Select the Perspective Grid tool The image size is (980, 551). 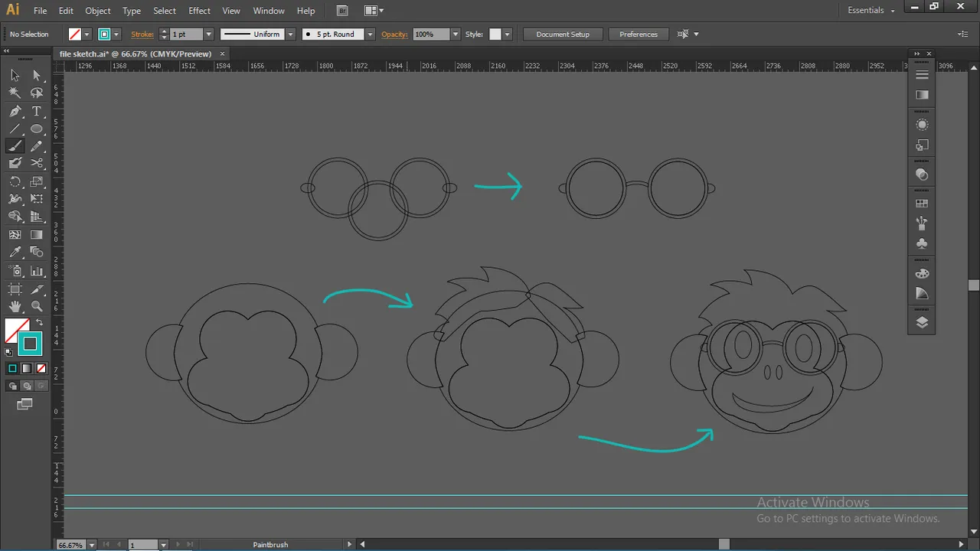(x=37, y=217)
